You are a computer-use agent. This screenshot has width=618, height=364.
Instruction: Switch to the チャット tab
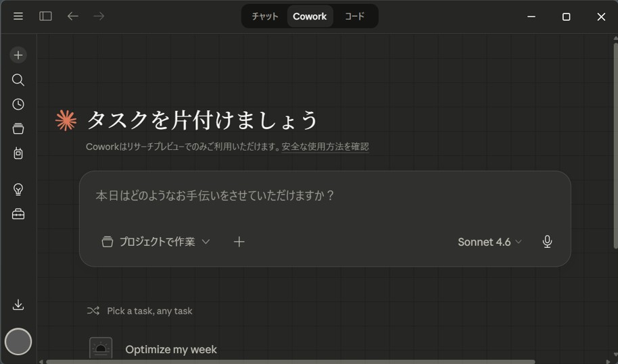click(x=265, y=16)
